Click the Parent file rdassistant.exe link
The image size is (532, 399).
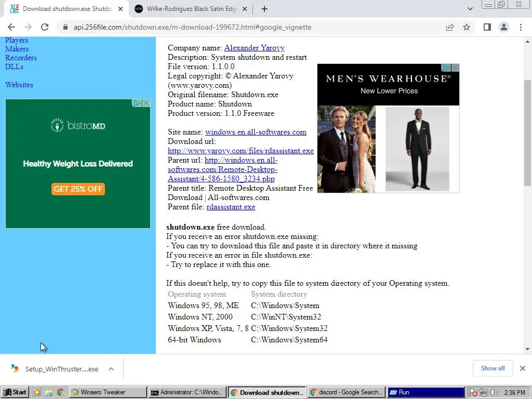point(231,207)
